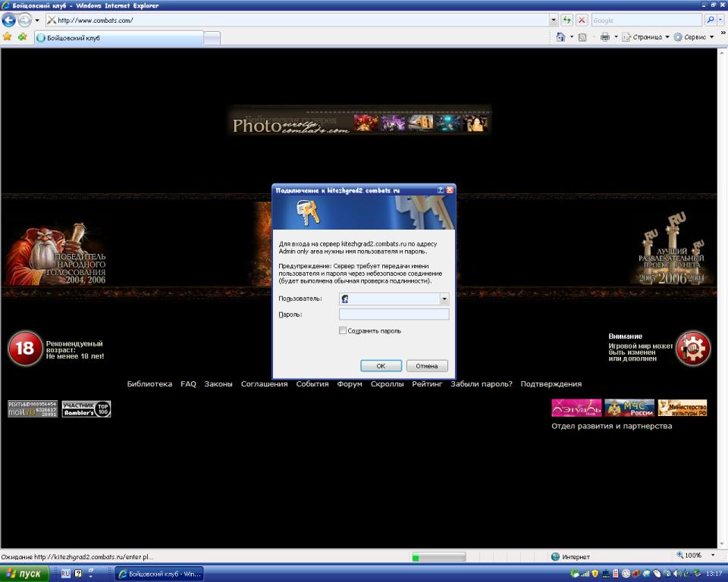
Task: Click the red 18 age rating badge
Action: [24, 348]
